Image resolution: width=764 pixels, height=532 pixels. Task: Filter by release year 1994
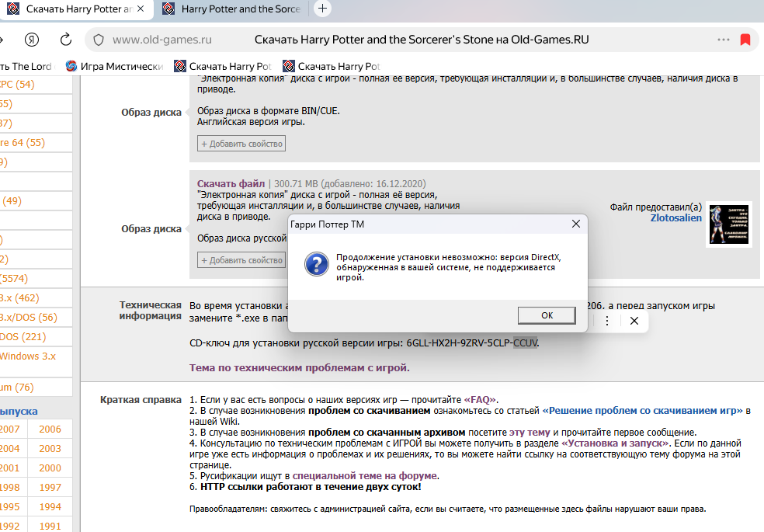[x=50, y=507]
